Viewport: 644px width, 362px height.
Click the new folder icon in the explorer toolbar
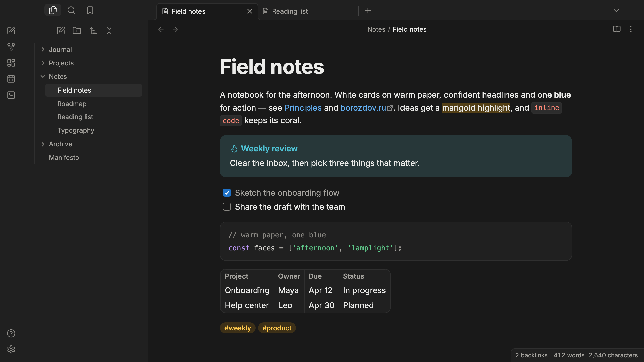point(77,31)
